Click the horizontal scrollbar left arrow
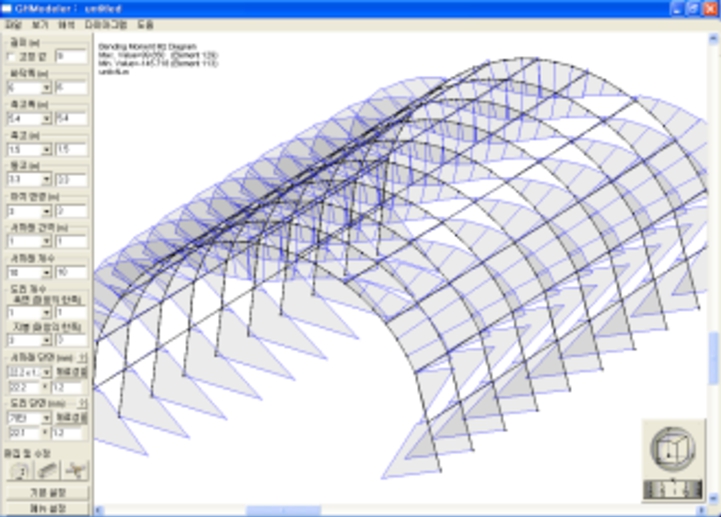 click(x=100, y=510)
